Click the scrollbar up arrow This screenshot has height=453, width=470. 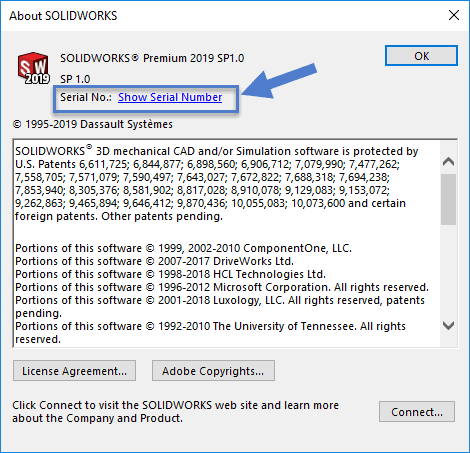[448, 162]
